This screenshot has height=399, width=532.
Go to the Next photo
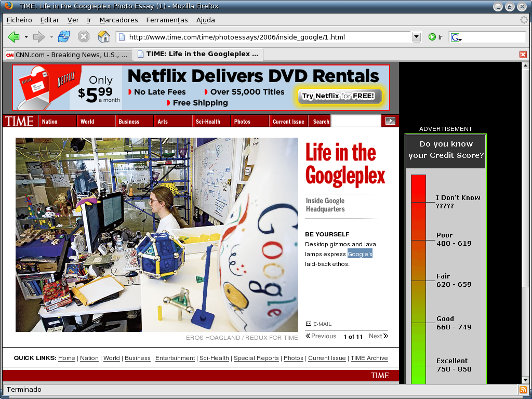click(378, 336)
